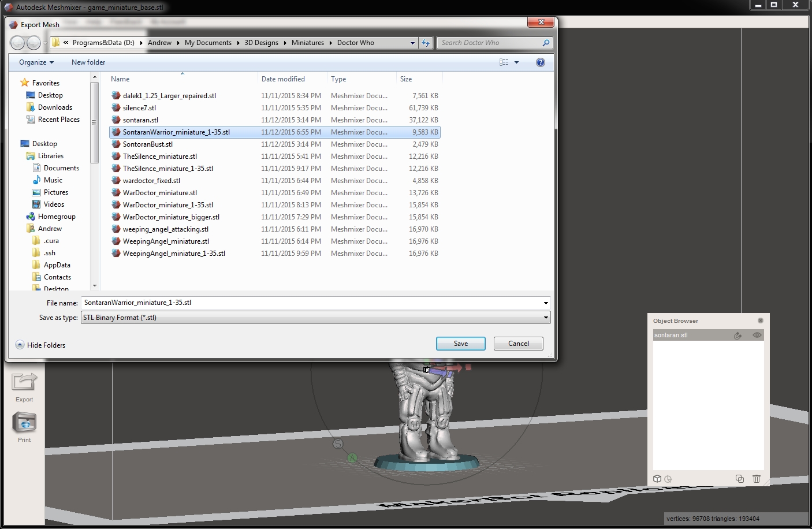Image resolution: width=812 pixels, height=529 pixels.
Task: Sort files by Name column header
Action: tap(182, 79)
